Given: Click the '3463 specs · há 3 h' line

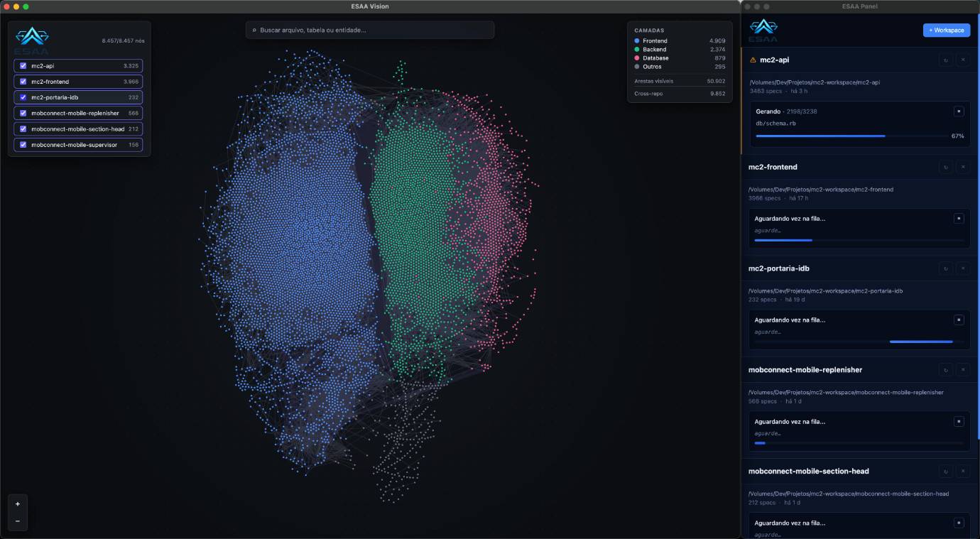Looking at the screenshot, I should [x=778, y=92].
